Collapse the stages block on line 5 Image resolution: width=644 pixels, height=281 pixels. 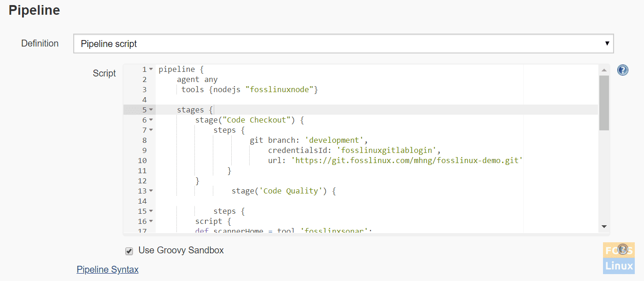point(151,110)
